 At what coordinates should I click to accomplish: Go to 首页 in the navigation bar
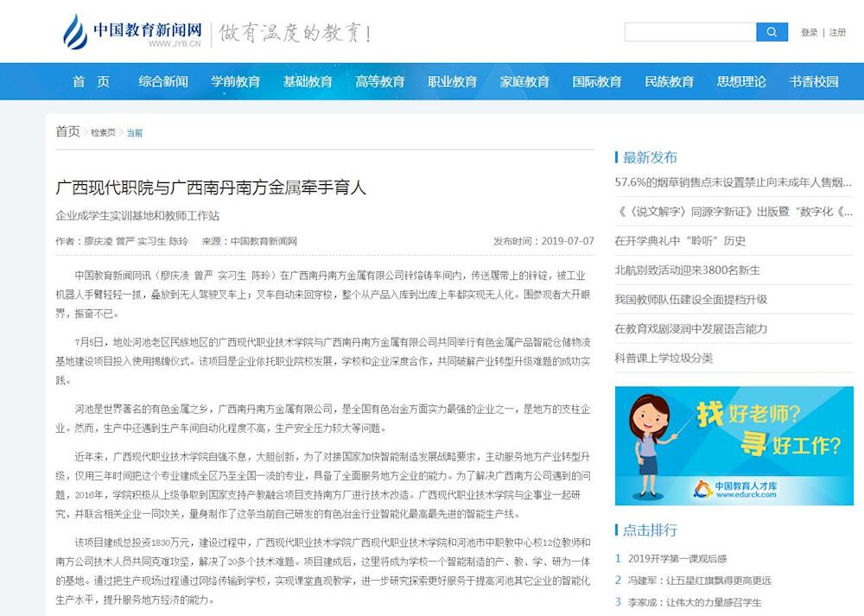pos(91,81)
